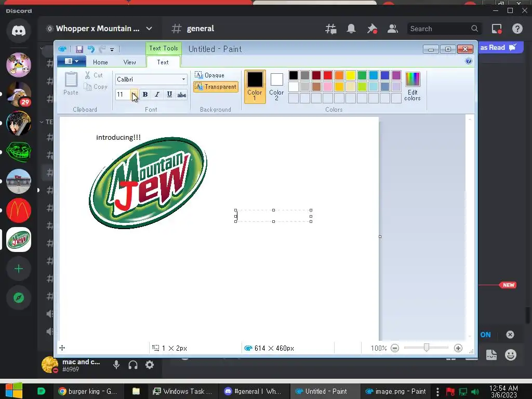
Task: Click inside the empty text box on canvas
Action: [x=273, y=216]
